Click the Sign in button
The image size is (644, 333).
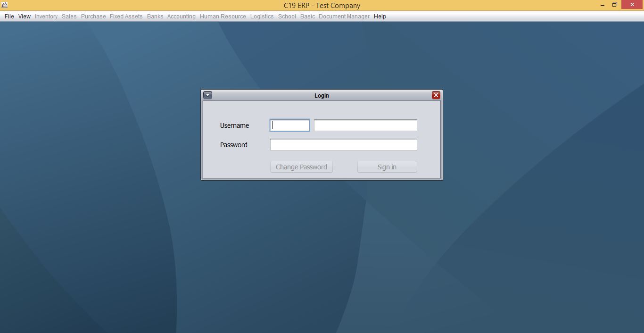click(x=387, y=167)
